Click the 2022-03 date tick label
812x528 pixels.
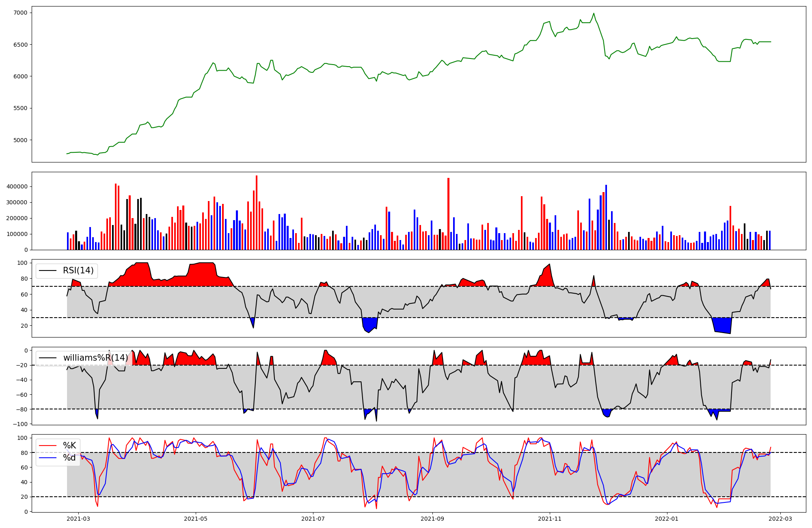click(x=780, y=519)
